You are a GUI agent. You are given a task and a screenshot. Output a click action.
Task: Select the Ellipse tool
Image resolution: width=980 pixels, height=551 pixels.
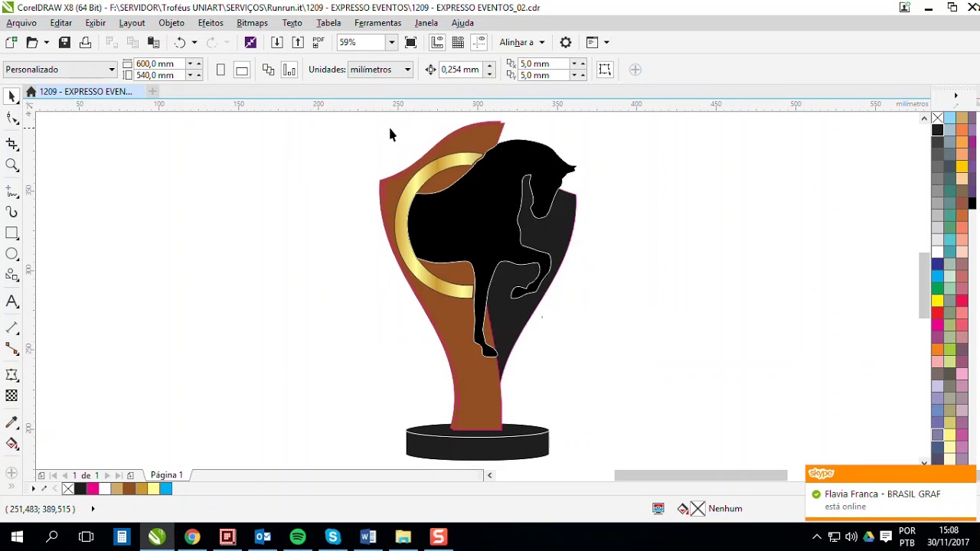11,254
